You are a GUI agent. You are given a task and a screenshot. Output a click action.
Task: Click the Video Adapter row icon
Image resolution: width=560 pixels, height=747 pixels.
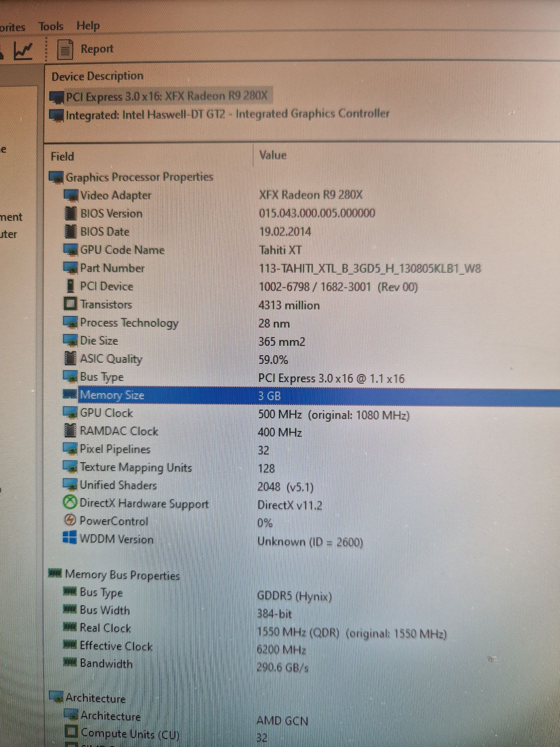click(71, 195)
